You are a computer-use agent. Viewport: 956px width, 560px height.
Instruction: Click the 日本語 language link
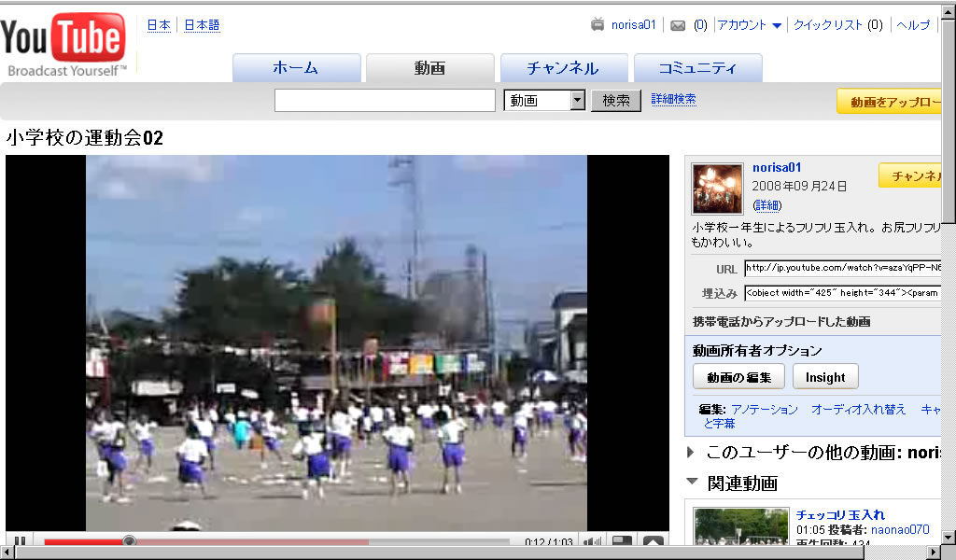coord(202,25)
